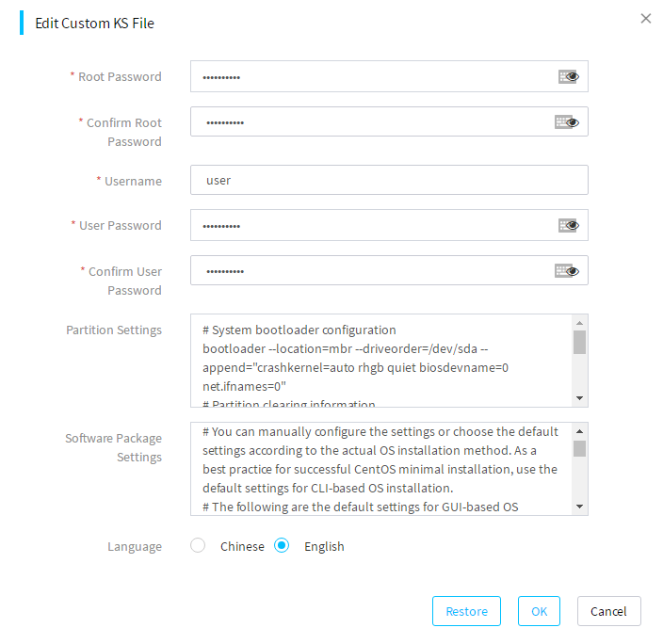Click Partition Settings scrollbar up arrow
Viewport: 663px width, 644px height.
(x=580, y=323)
